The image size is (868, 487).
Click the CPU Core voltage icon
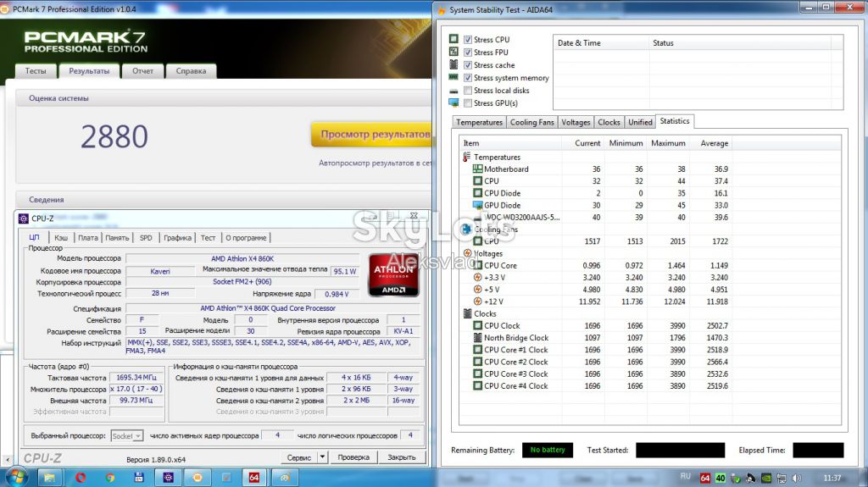(477, 265)
